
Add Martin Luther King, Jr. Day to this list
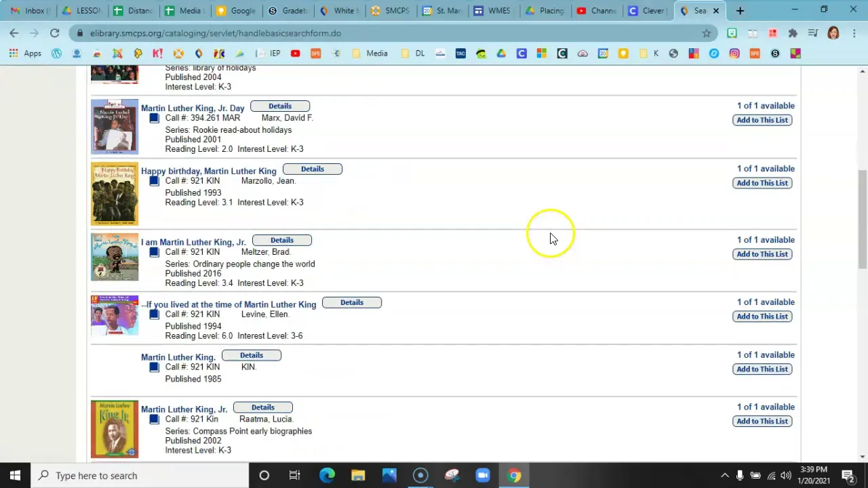[762, 120]
